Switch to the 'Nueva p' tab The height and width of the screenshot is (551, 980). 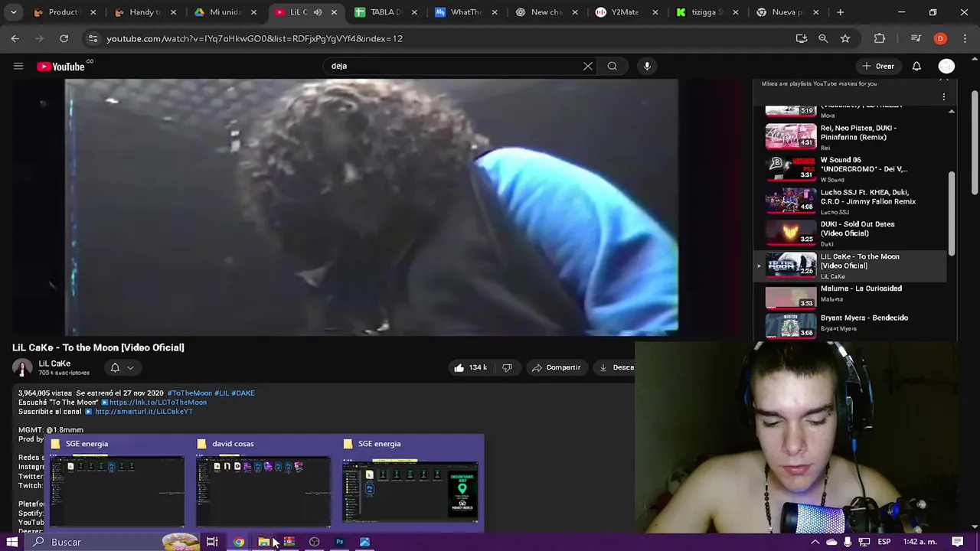(788, 12)
